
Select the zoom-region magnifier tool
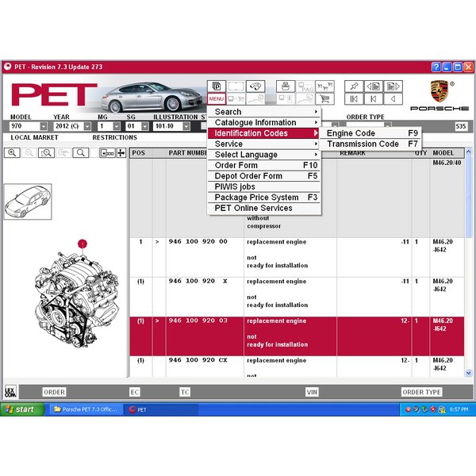[x=46, y=152]
